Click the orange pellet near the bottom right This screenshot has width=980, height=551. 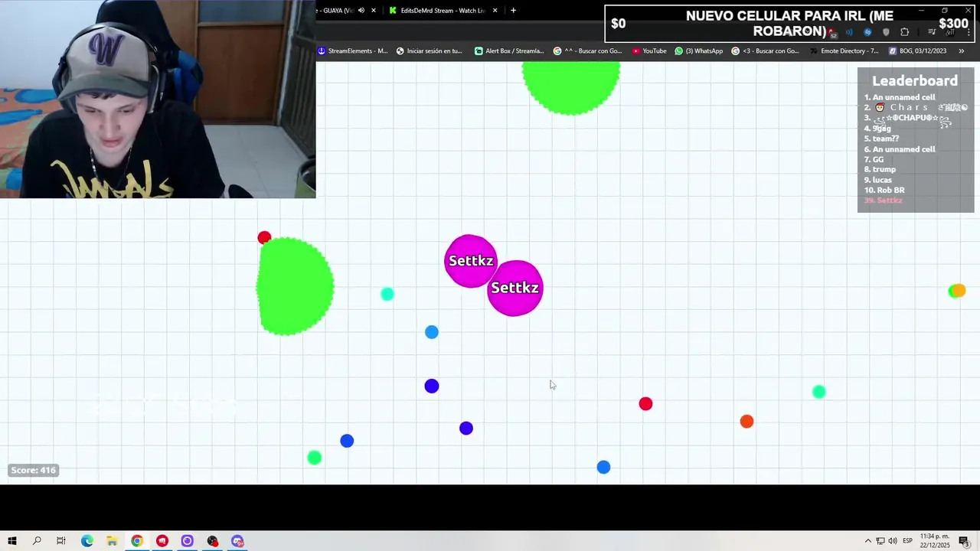click(x=746, y=422)
